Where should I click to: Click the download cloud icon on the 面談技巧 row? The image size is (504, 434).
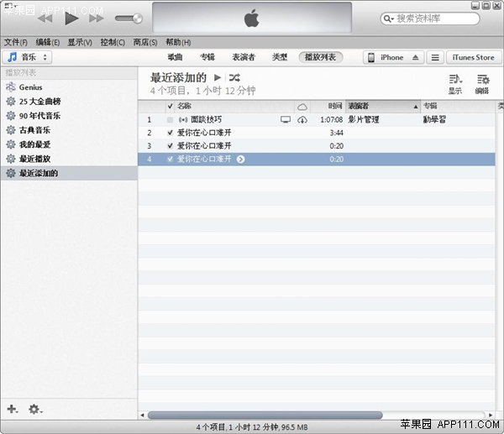302,120
